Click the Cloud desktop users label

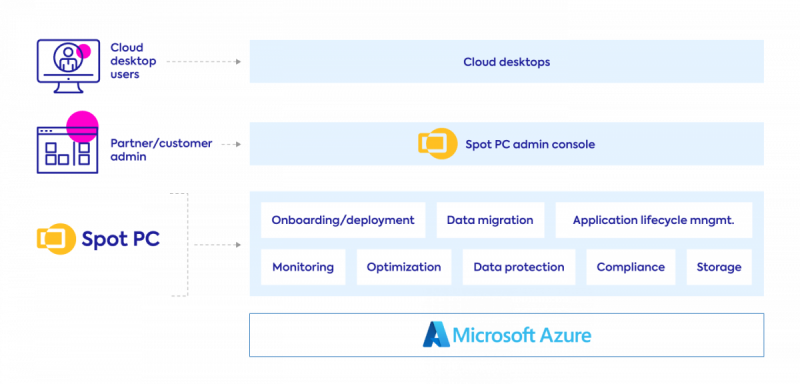tap(133, 61)
